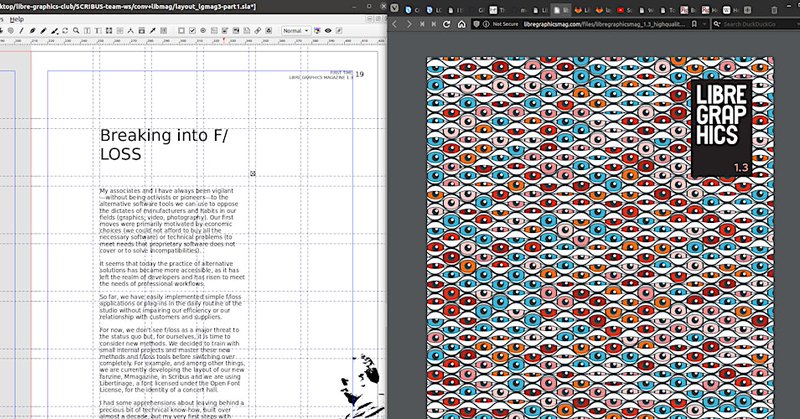Click the browser fast-forward button
This screenshot has width=800, height=419.
(x=434, y=24)
